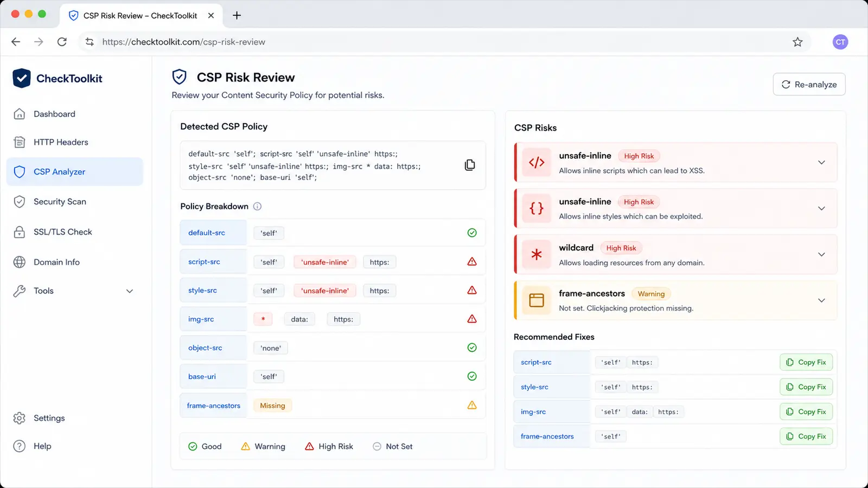This screenshot has width=868, height=488.
Task: Close the CSP Risk Review browser tab
Action: (211, 15)
